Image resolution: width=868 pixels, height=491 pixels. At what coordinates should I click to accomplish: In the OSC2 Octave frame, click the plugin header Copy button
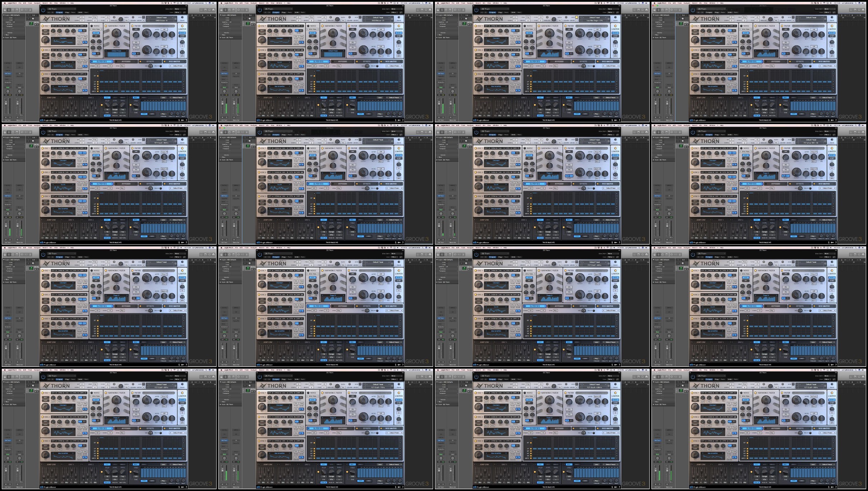point(67,13)
